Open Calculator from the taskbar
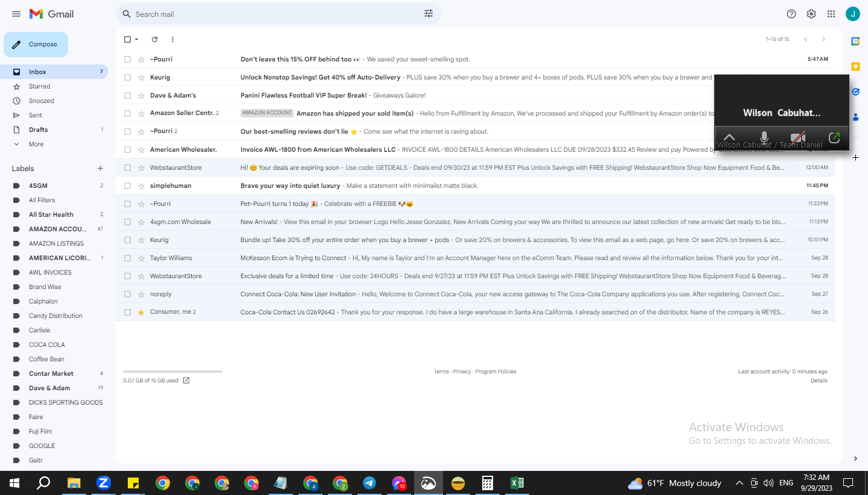Viewport: 868px width, 495px height. point(488,483)
